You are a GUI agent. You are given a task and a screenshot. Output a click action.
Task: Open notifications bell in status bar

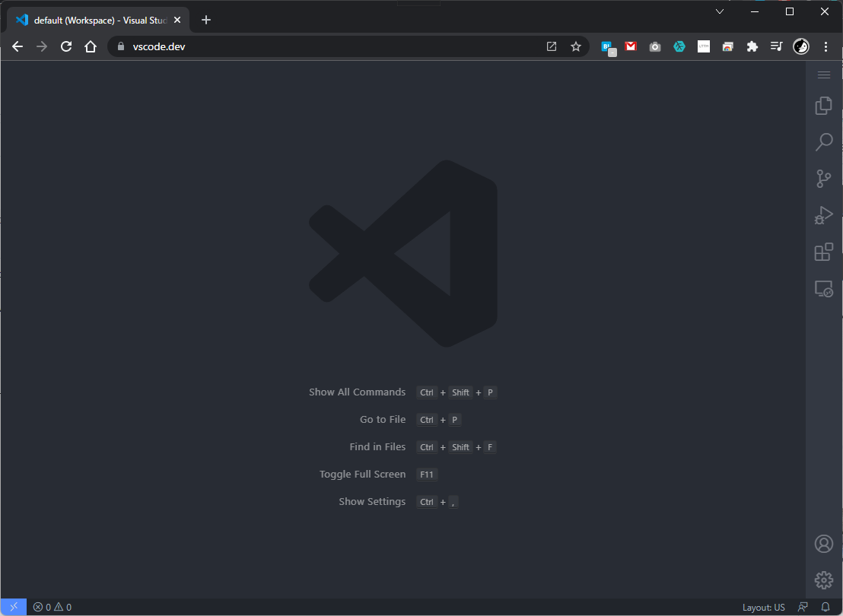(x=826, y=608)
